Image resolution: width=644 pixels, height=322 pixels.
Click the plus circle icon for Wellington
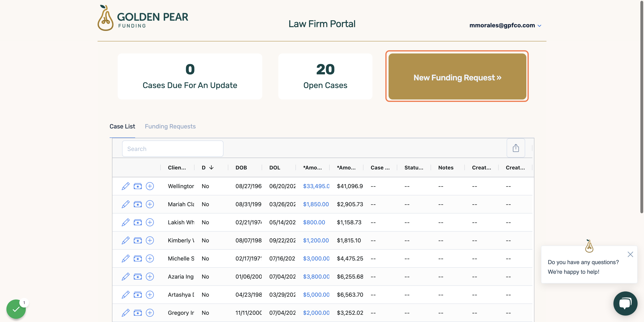click(150, 186)
